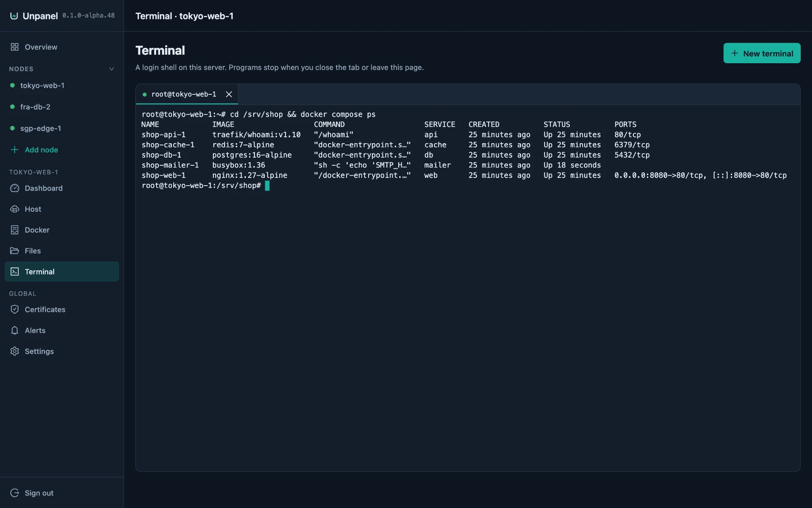Viewport: 812px width, 508px height.
Task: Go to Overview page
Action: coord(62,47)
